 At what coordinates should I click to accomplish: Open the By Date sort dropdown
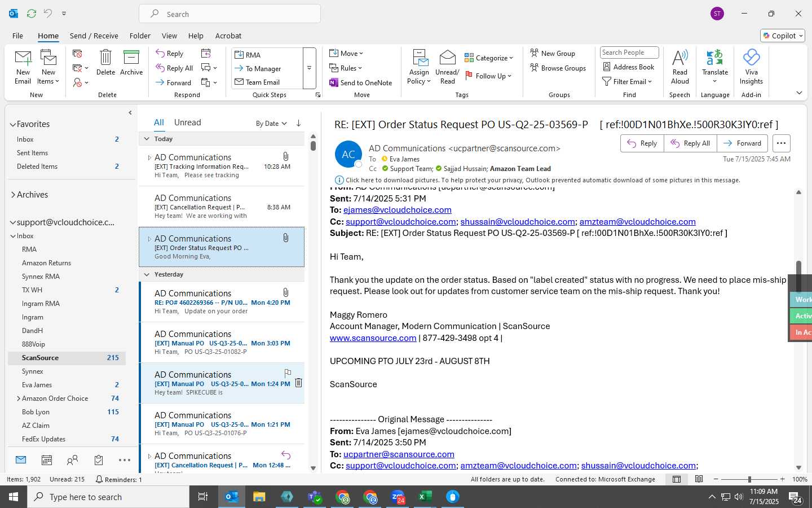[x=271, y=124]
